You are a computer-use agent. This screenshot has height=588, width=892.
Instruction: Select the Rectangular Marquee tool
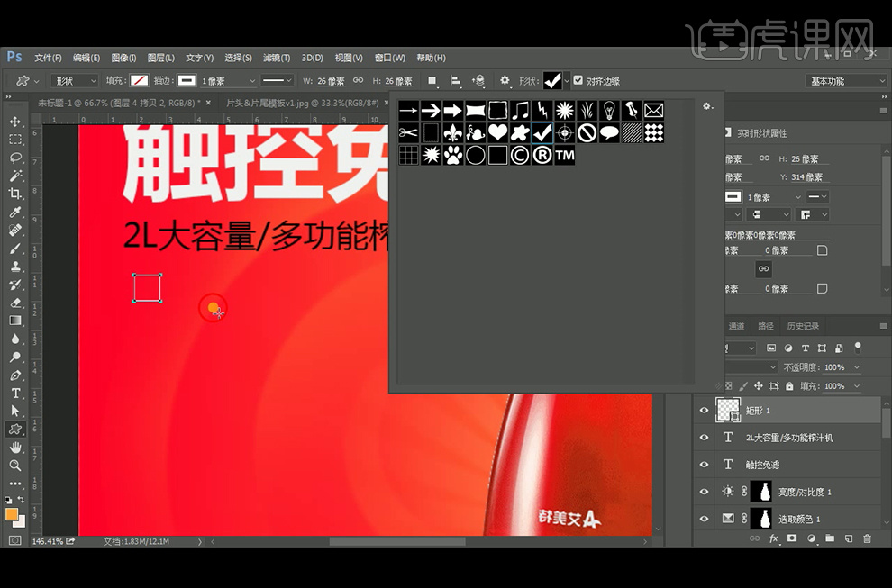coord(15,140)
